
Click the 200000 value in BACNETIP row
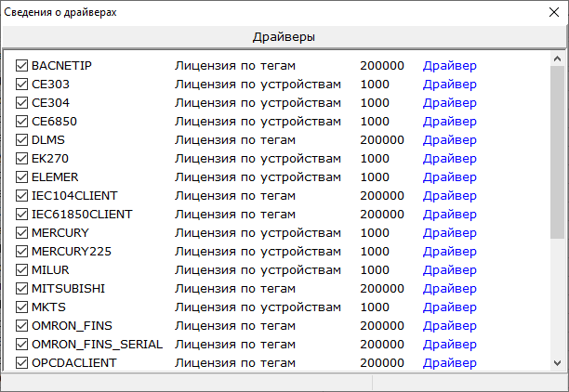[x=382, y=66]
